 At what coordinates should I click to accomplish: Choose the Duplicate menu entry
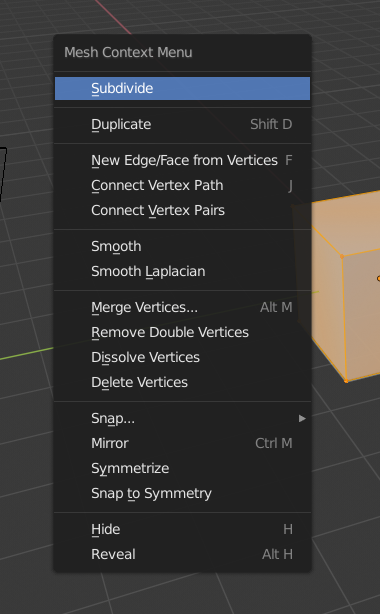(x=182, y=125)
